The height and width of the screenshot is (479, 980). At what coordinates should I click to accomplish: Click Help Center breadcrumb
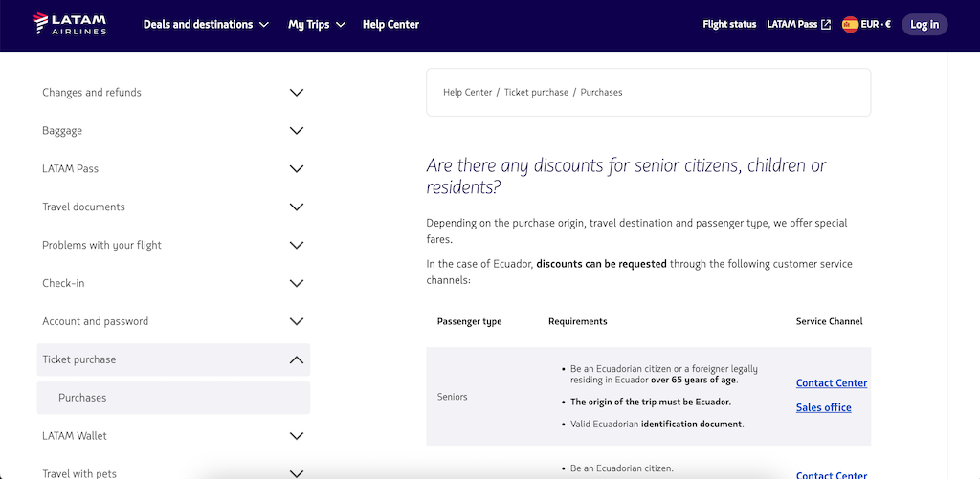467,93
